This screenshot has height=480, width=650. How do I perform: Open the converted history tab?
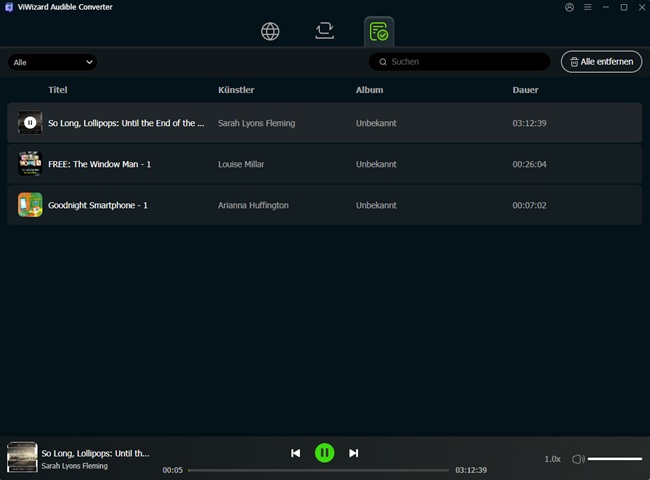379,32
